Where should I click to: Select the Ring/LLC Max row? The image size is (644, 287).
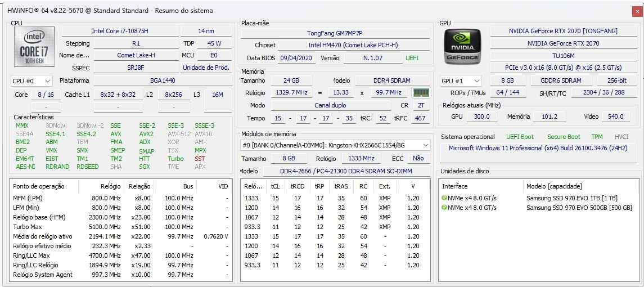[121, 255]
